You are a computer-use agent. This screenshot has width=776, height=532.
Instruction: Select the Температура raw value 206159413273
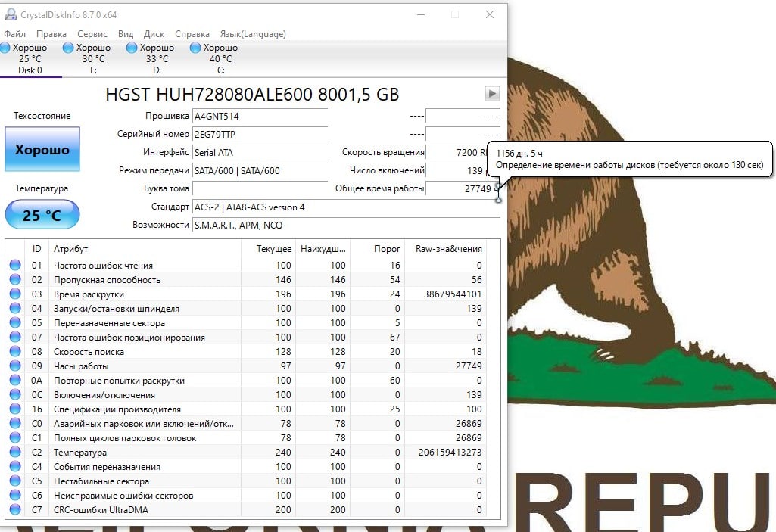point(450,453)
